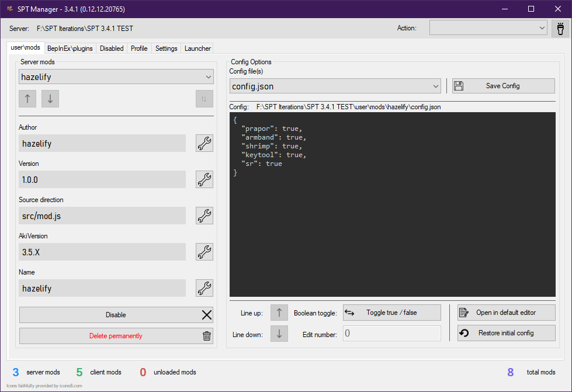Screen dimensions: 572x392
Task: Switch to the BepInEx\plugins tab
Action: click(70, 48)
